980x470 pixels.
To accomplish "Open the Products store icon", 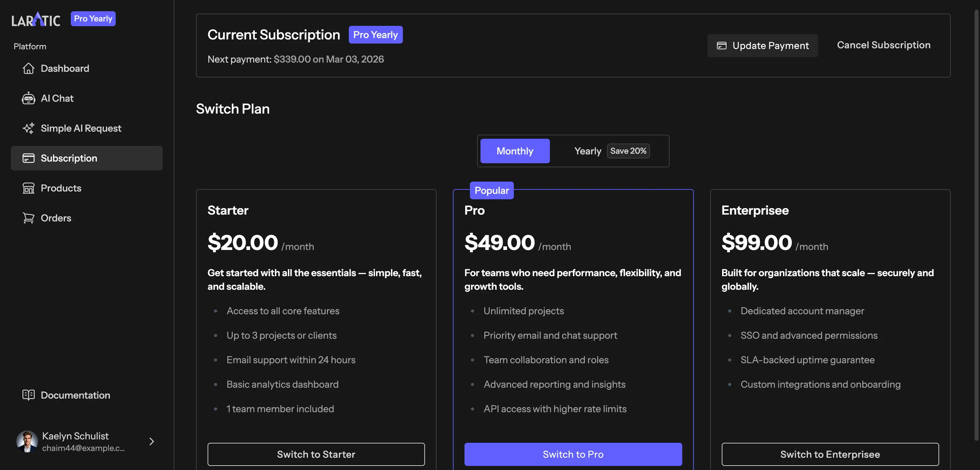I will click(x=28, y=188).
